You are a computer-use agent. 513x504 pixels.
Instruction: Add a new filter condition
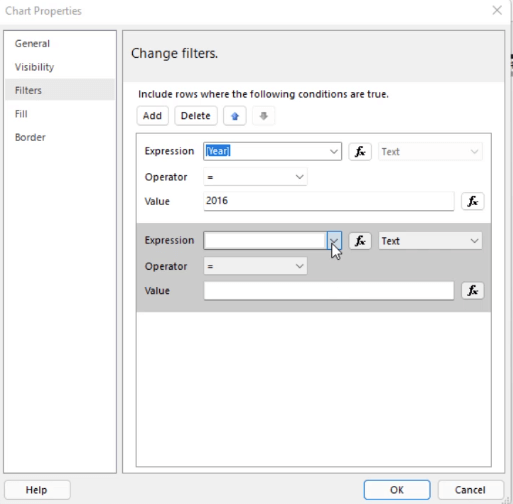152,116
